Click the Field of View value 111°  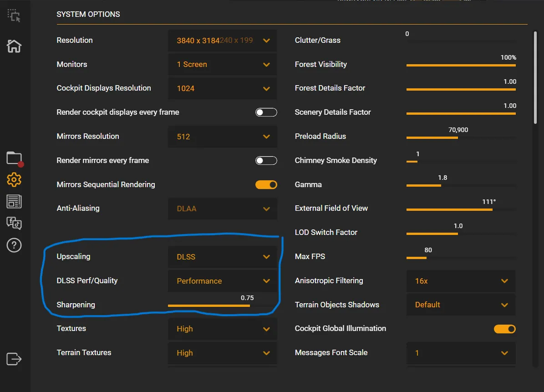(489, 202)
